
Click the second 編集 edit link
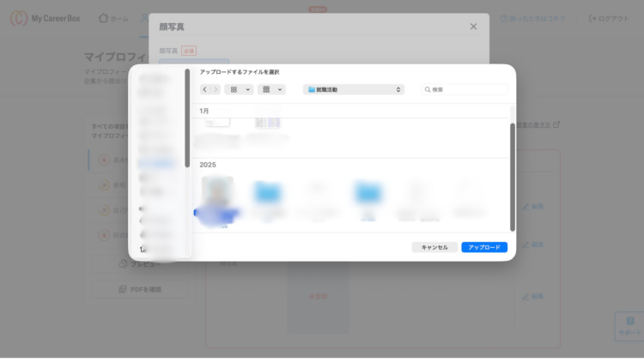(533, 244)
